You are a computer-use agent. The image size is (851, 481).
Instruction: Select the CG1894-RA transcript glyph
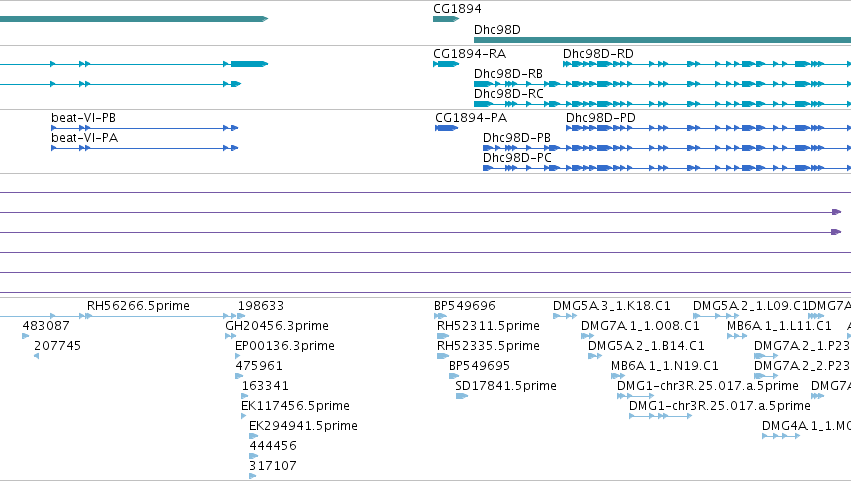[x=446, y=64]
